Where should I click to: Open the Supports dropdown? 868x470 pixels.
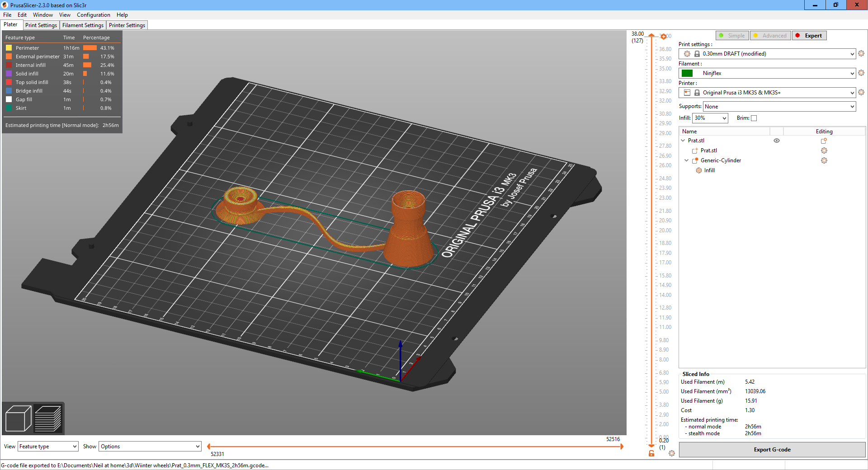click(780, 107)
